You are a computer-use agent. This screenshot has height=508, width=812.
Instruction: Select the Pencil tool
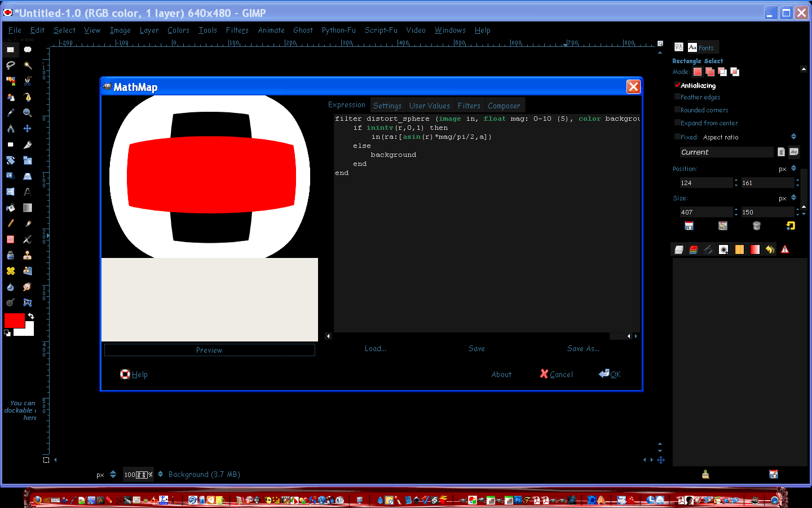[10, 224]
